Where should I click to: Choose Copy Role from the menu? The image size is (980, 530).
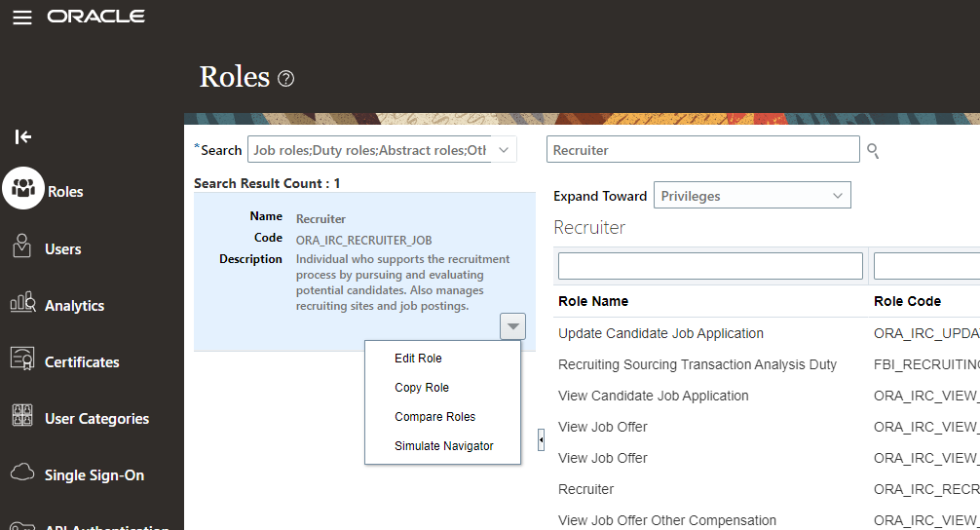point(422,388)
